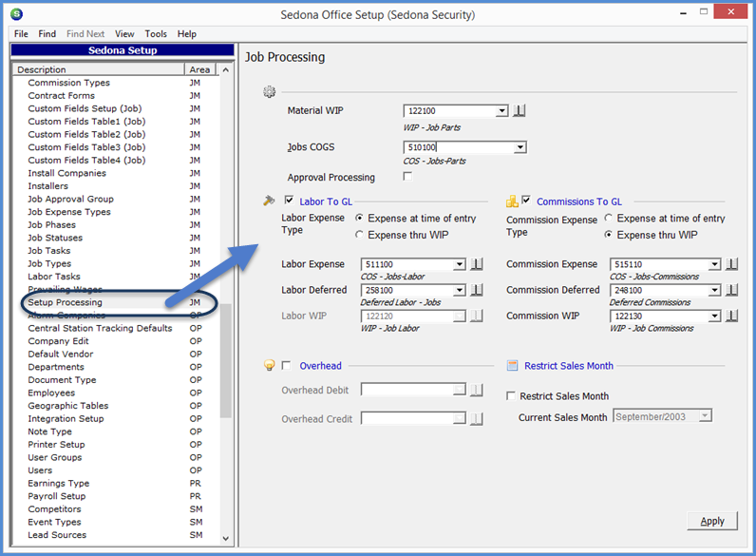Click the gear icon above Material WIP
The width and height of the screenshot is (756, 556).
pos(269,91)
